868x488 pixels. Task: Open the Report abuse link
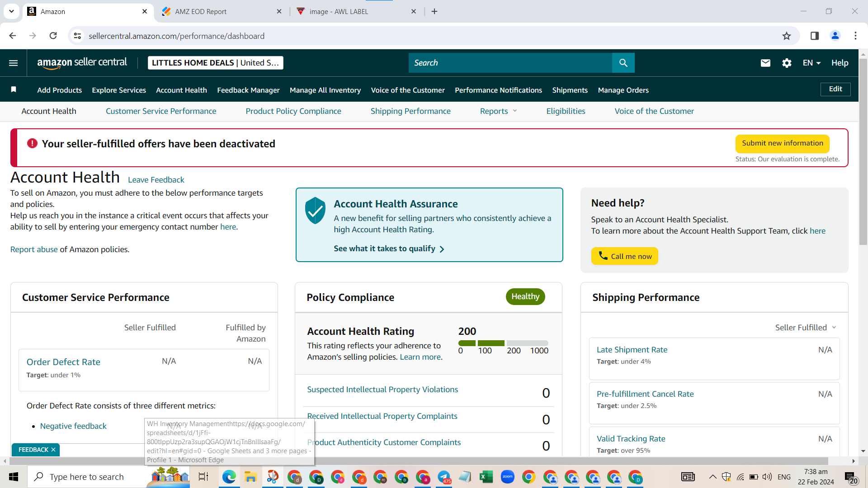pos(34,249)
